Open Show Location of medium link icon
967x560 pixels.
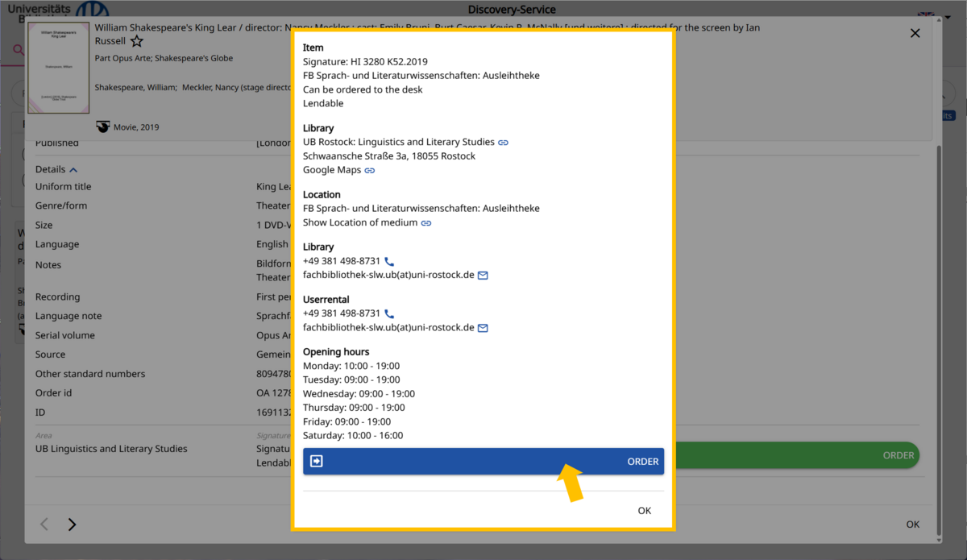pyautogui.click(x=426, y=223)
